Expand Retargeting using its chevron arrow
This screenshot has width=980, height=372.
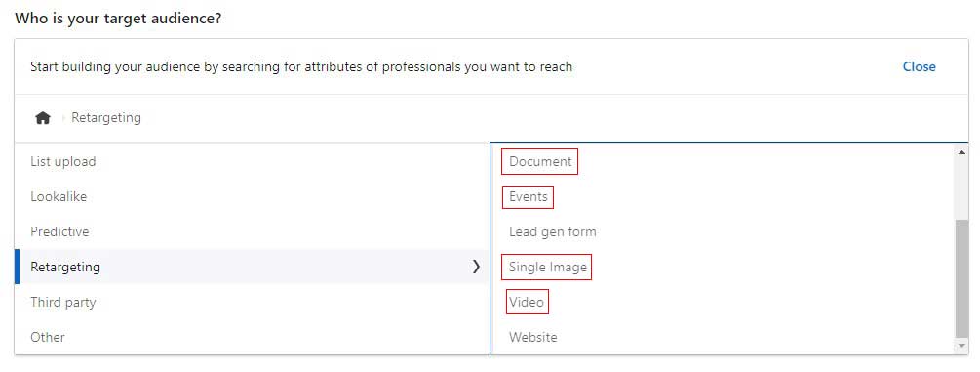(476, 267)
